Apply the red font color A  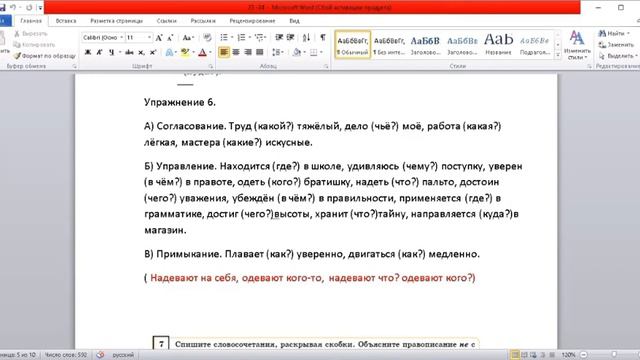202,52
